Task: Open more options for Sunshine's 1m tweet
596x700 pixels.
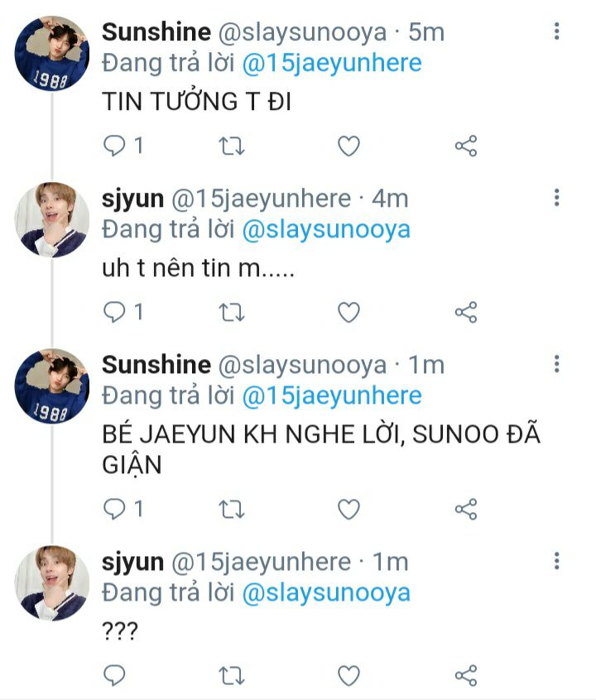Action: [557, 364]
